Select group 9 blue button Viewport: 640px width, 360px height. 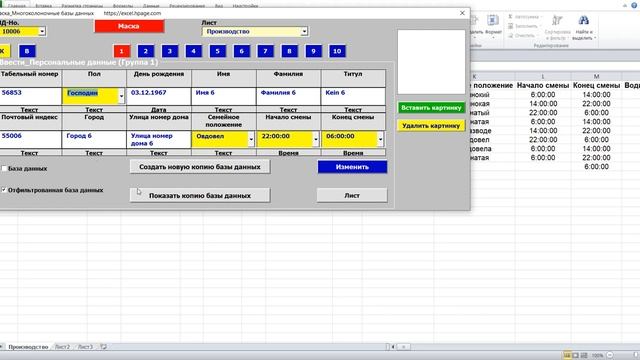pos(313,51)
